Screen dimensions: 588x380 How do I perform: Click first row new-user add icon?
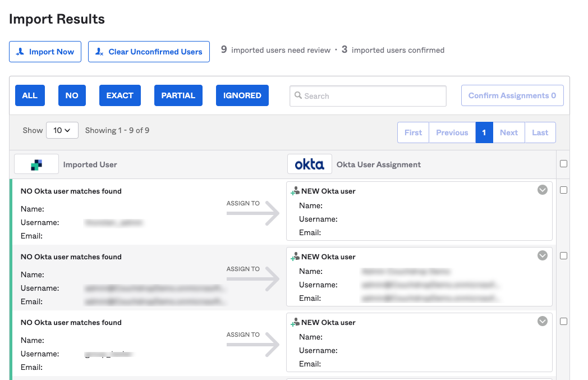tap(295, 191)
